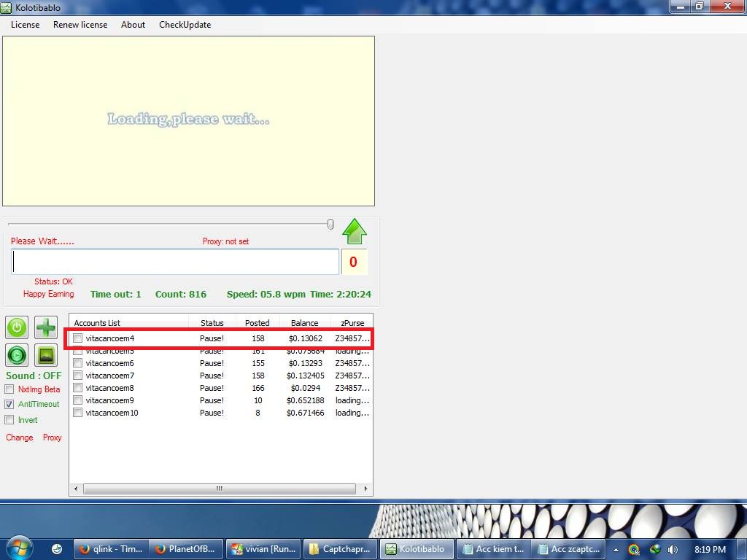Open Acc zcaptc notepad taskbar item
747x560 pixels.
coord(568,549)
